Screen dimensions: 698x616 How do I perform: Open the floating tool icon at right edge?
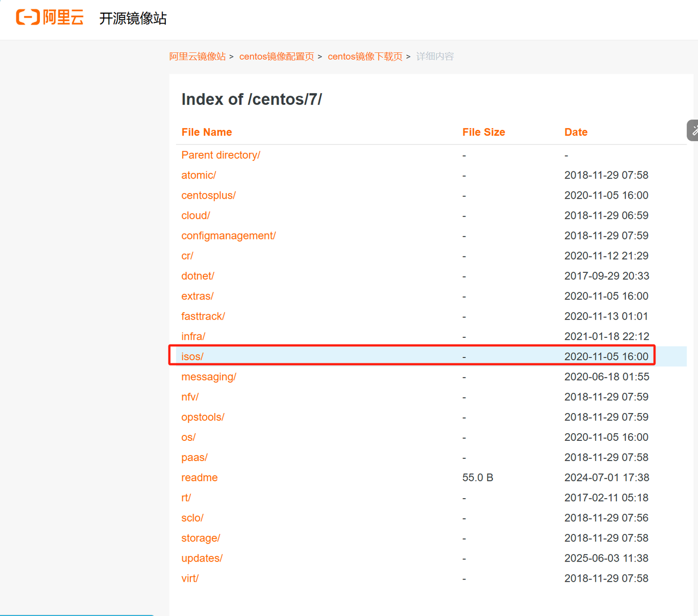click(x=693, y=130)
